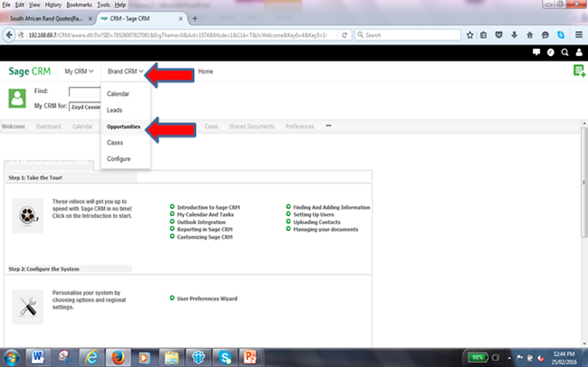This screenshot has height=367, width=588.
Task: Switch to the Shared Documents tab
Action: click(252, 126)
